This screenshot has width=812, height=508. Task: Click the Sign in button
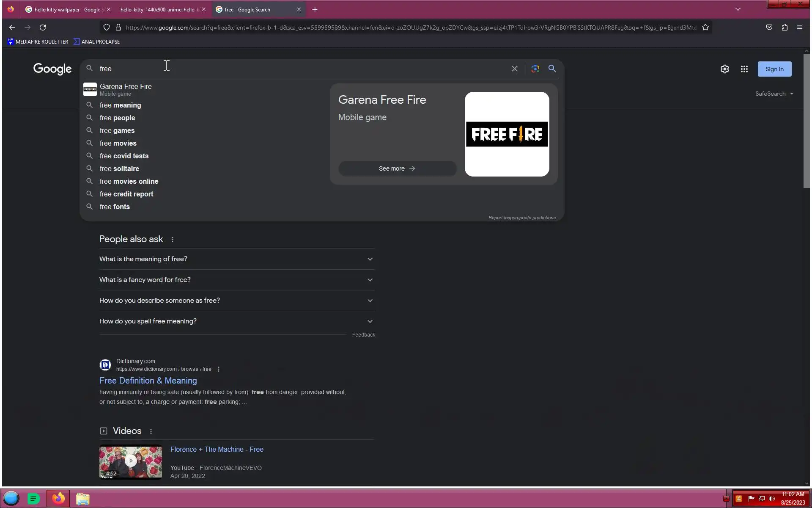774,69
